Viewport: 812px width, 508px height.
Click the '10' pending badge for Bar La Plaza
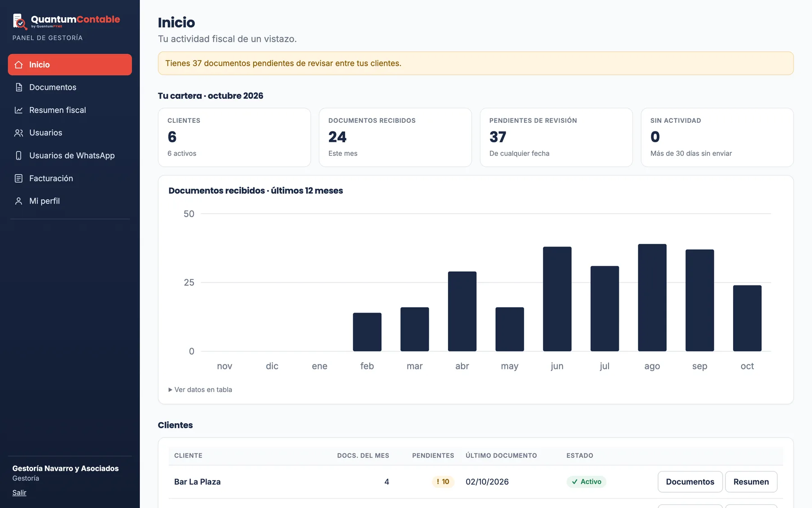coord(443,482)
